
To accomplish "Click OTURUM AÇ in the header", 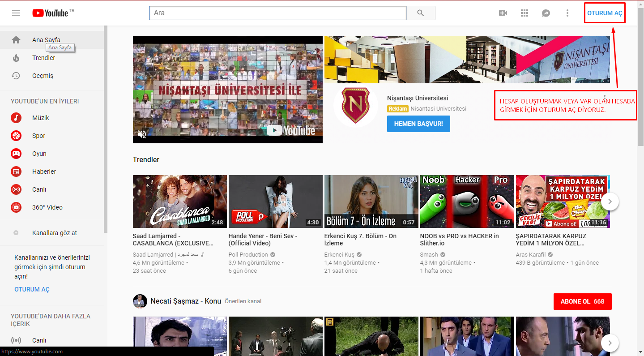I will (x=605, y=13).
